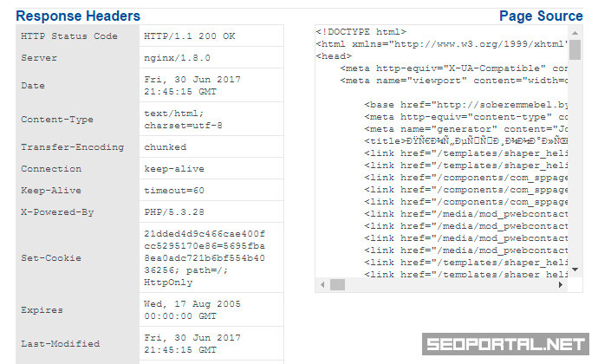Screen dimensions: 598x364
Task: Click the Response Headers heading
Action: [78, 16]
